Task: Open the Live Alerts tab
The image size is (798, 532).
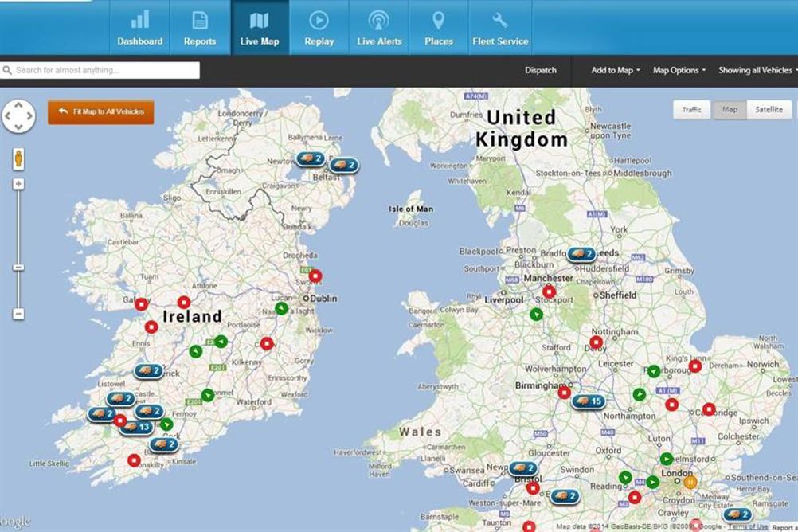Action: point(379,28)
